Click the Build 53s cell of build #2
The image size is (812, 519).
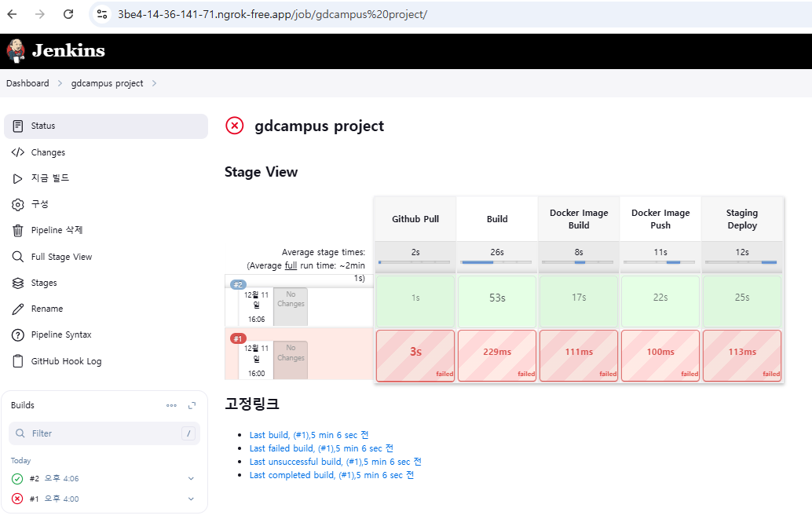pos(497,302)
